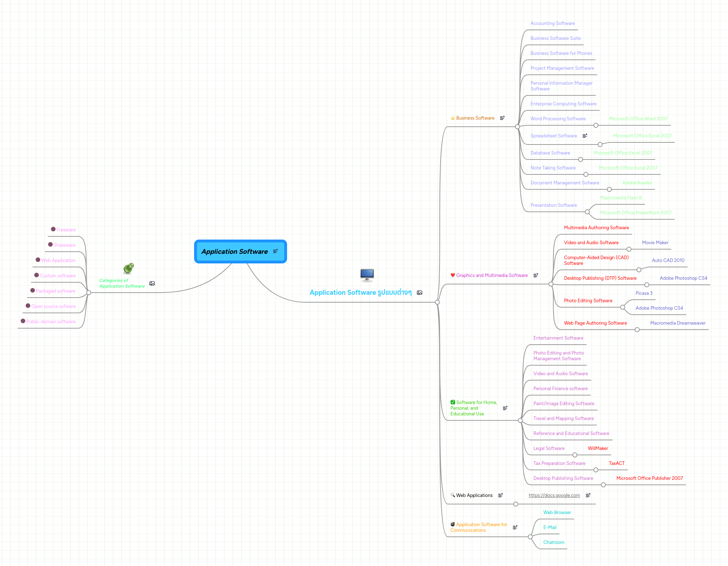Click green checkmark icon on Software for Home

click(x=453, y=402)
